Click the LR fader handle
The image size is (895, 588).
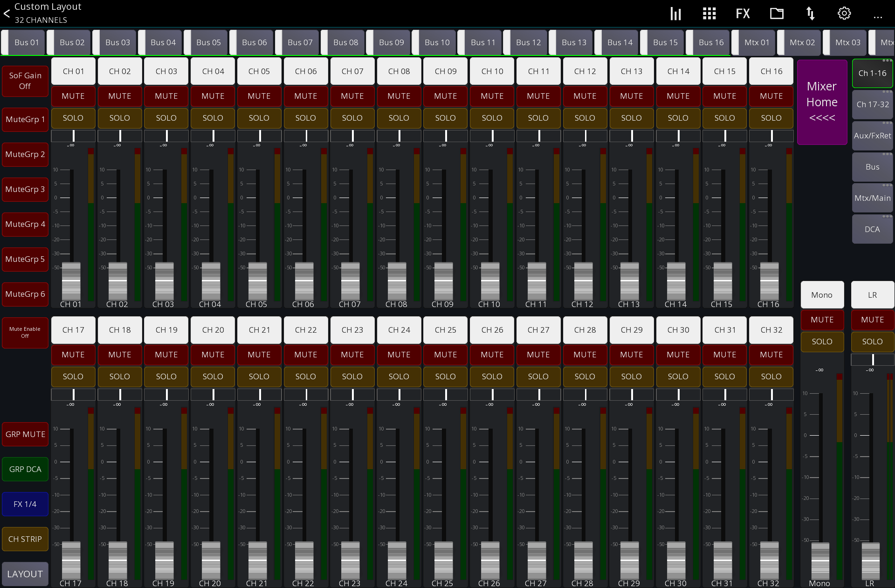point(871,561)
